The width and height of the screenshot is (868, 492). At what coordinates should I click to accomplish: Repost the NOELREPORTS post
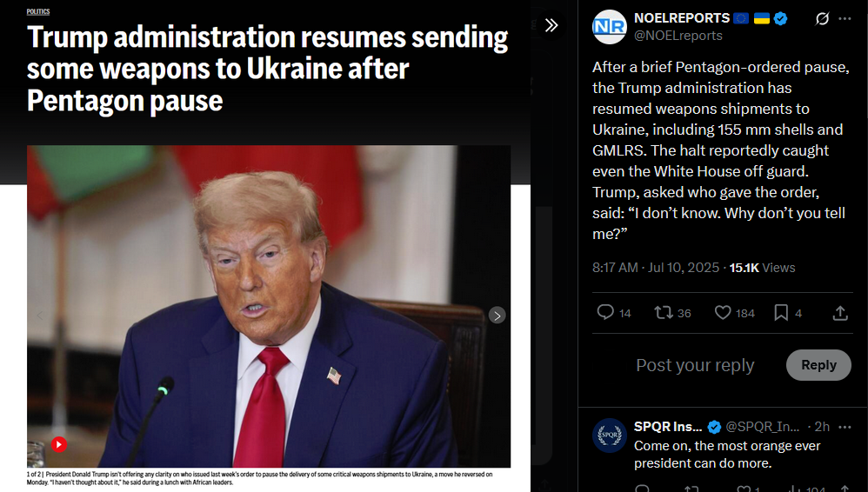point(664,313)
